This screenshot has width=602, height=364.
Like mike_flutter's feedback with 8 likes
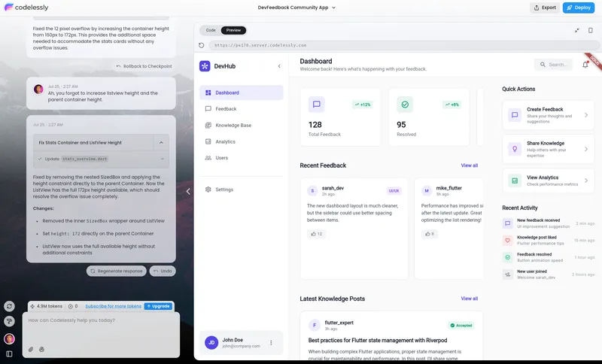[430, 234]
